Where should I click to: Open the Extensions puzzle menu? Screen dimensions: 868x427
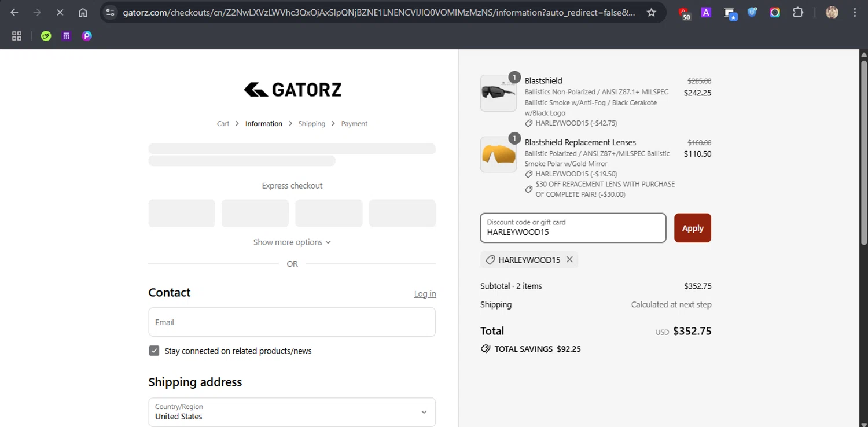[798, 12]
